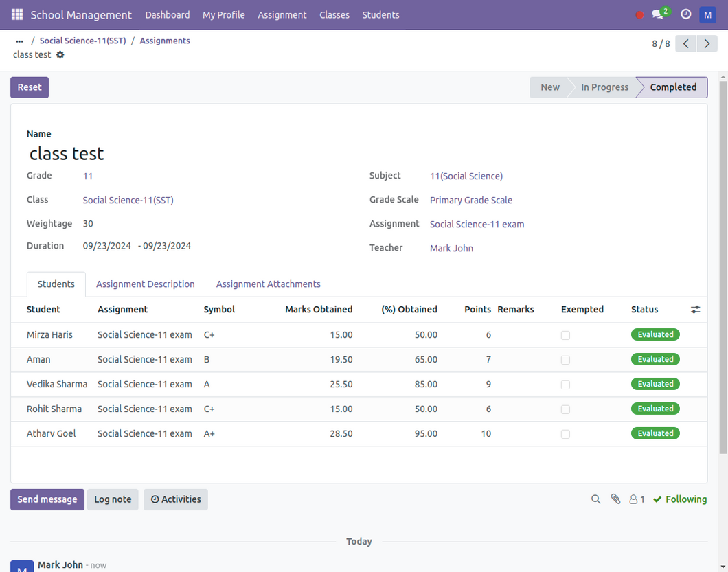Click the paperclip attachments icon

point(615,499)
